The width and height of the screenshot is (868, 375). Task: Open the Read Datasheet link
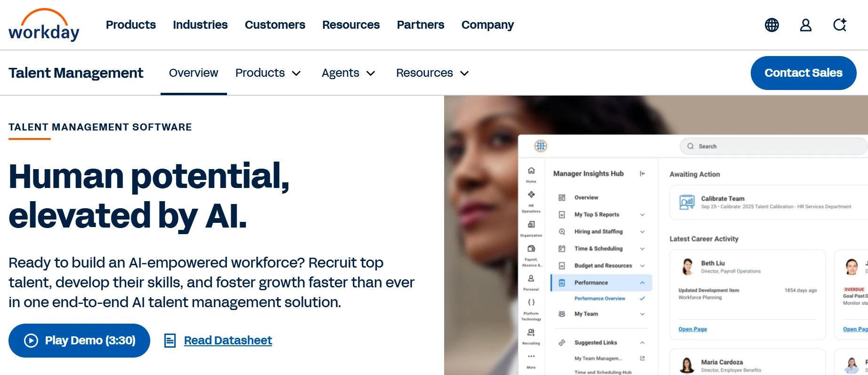coord(228,340)
